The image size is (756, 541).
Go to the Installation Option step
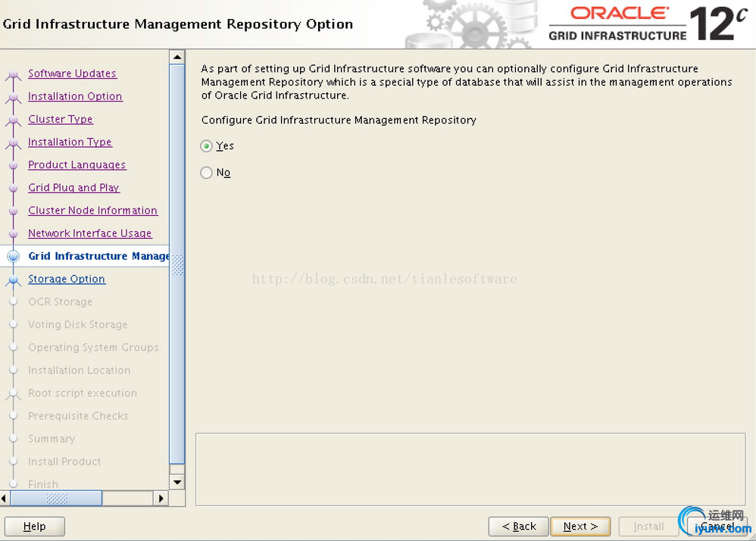pyautogui.click(x=75, y=96)
